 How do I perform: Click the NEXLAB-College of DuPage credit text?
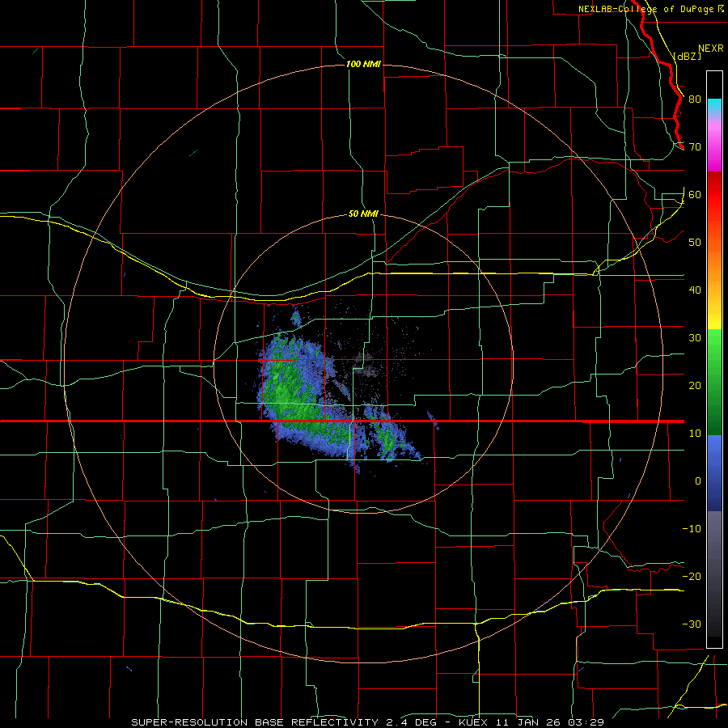tap(646, 9)
